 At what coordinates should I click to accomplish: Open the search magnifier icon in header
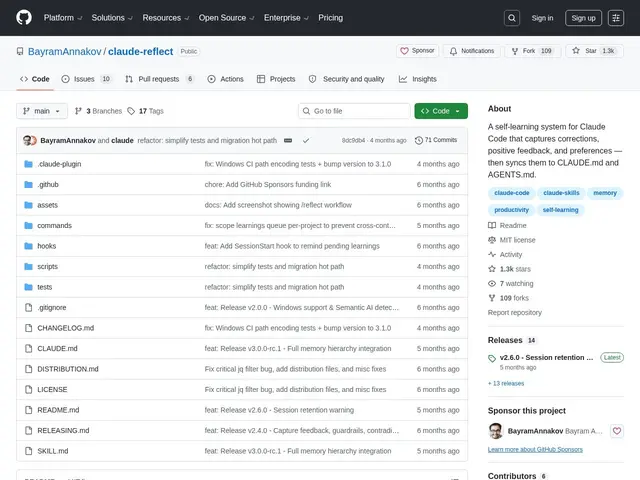(x=511, y=18)
